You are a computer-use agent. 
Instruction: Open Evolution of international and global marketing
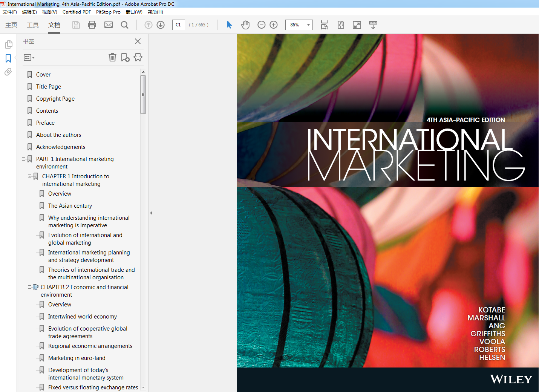pos(85,239)
